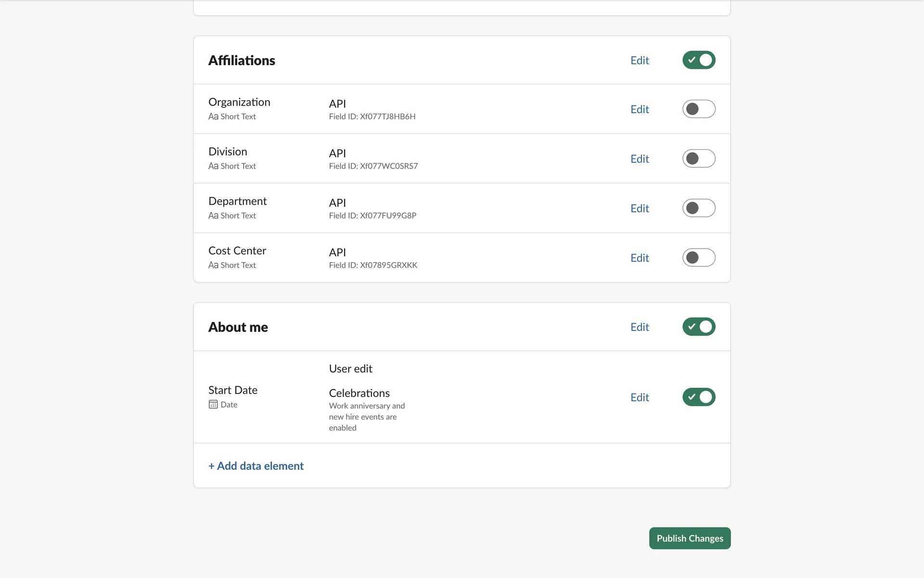
Task: Click Edit for Cost Center
Action: (x=640, y=258)
